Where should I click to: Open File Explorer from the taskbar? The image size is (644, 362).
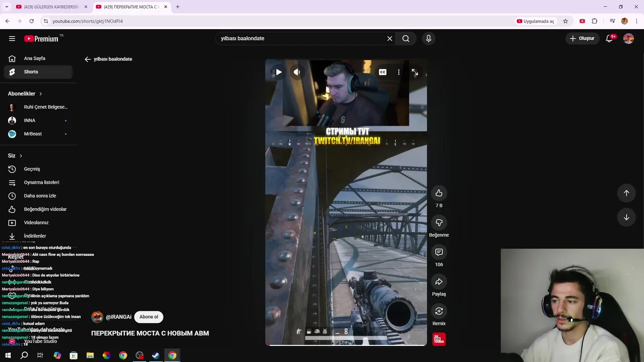90,355
